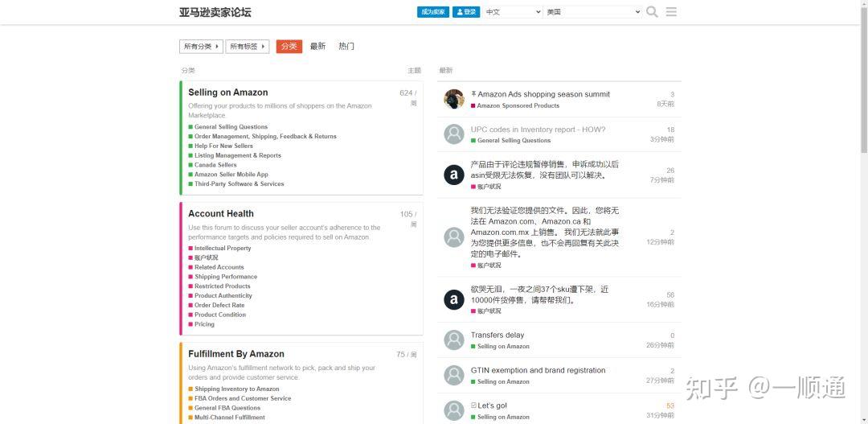The height and width of the screenshot is (424, 868).
Task: Click the avatar beside Transfers delay topic
Action: (454, 340)
